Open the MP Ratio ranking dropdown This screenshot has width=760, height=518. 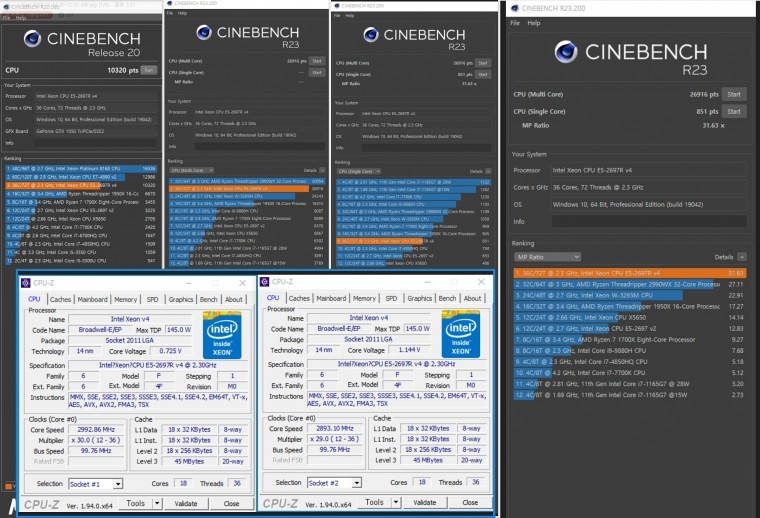(x=547, y=257)
